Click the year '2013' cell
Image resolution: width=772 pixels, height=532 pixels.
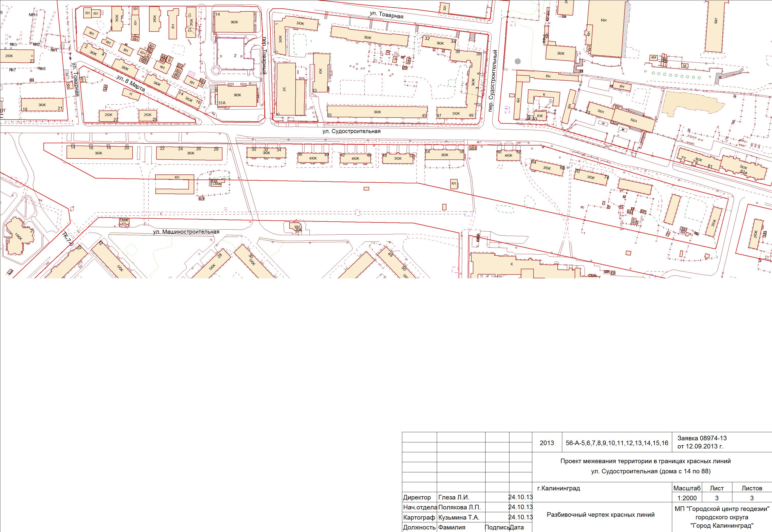click(x=547, y=443)
